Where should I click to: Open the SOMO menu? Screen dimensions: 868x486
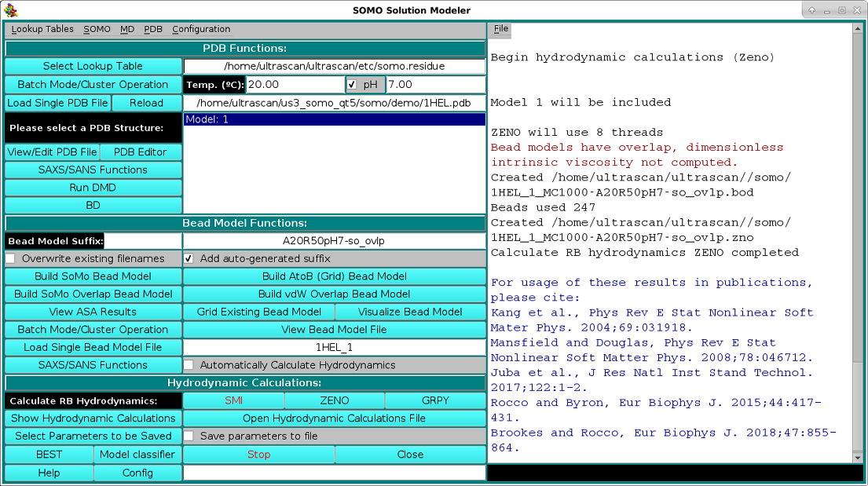click(97, 29)
